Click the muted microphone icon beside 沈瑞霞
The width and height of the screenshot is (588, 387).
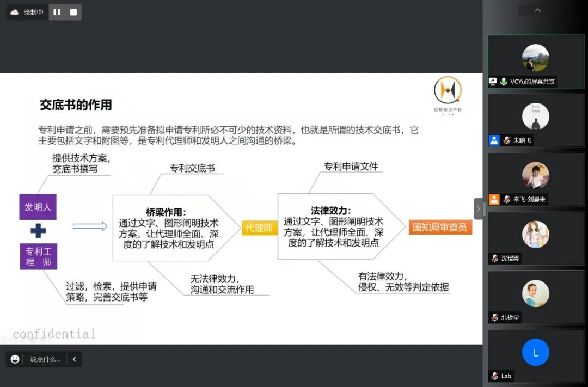point(495,259)
